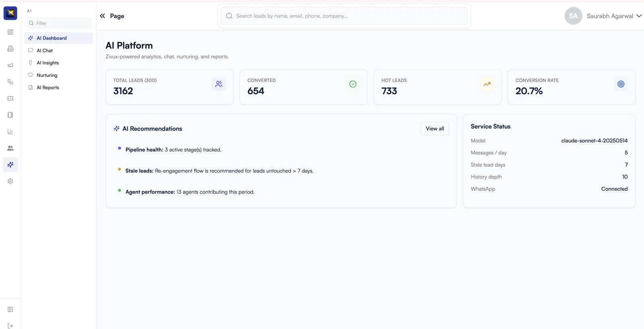The image size is (644, 329).
Task: Click the Converted checkmark icon
Action: 353,84
